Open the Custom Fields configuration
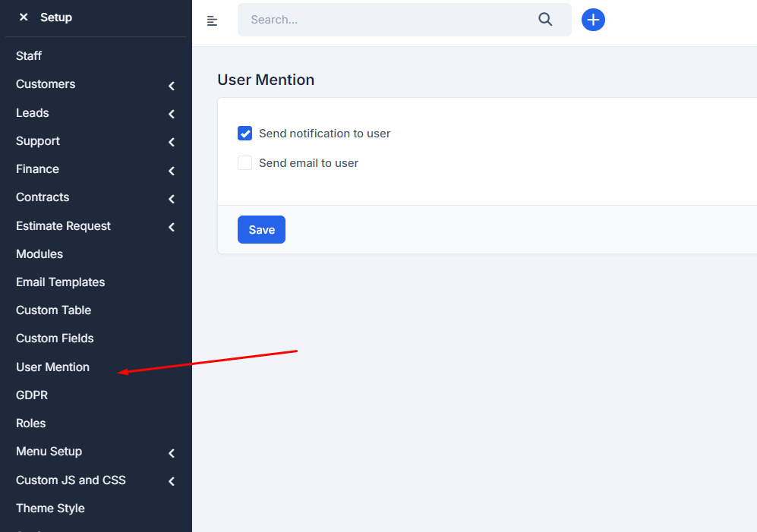 point(55,338)
